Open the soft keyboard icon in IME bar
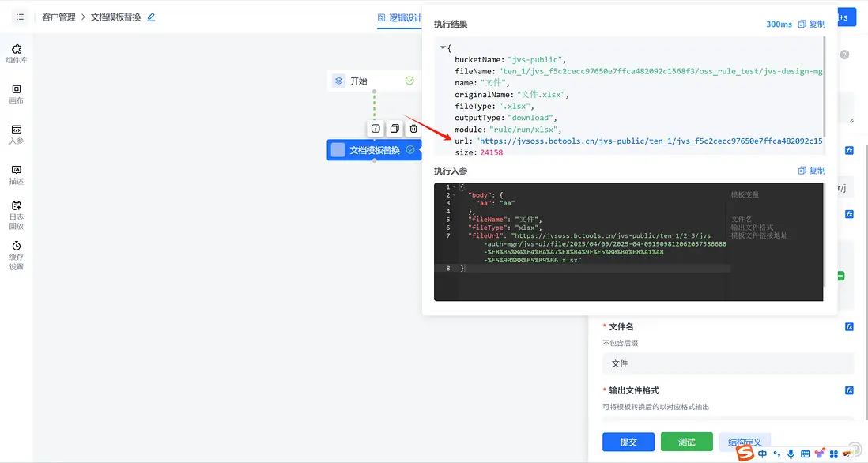 [x=805, y=454]
